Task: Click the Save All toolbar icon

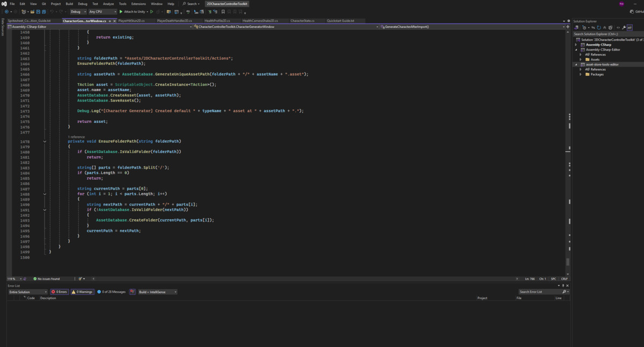Action: (44, 11)
